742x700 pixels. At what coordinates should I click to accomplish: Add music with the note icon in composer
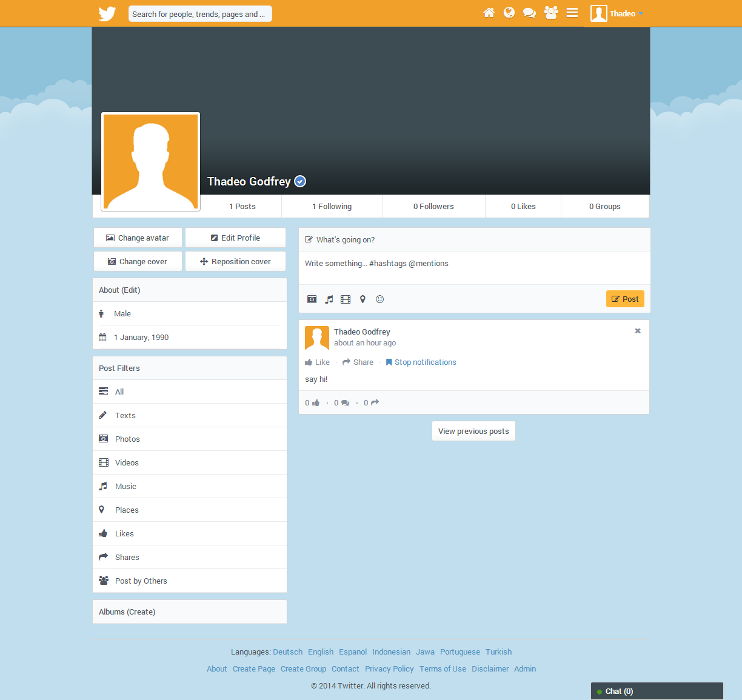coord(329,299)
